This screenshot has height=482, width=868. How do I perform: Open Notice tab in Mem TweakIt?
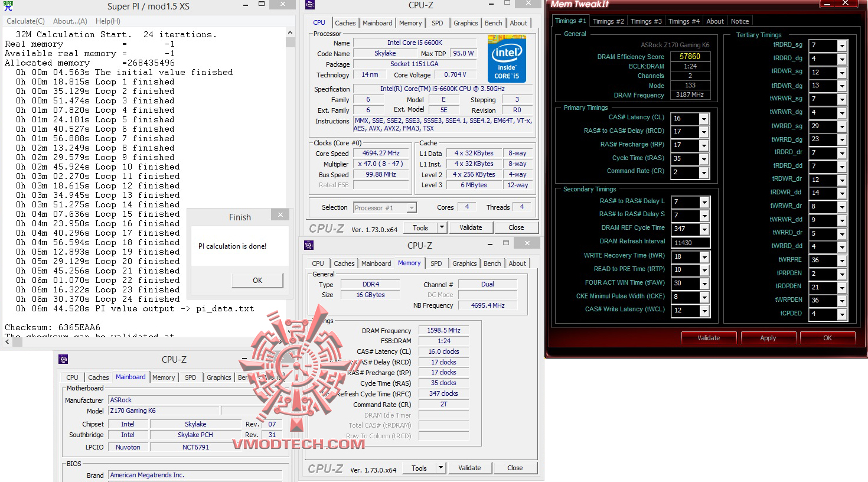740,21
